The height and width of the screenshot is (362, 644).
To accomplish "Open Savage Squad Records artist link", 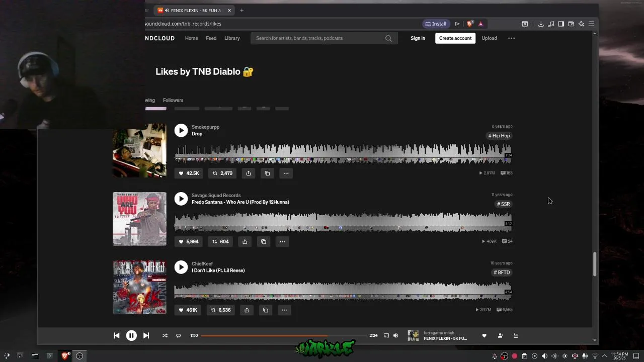I will [x=216, y=195].
